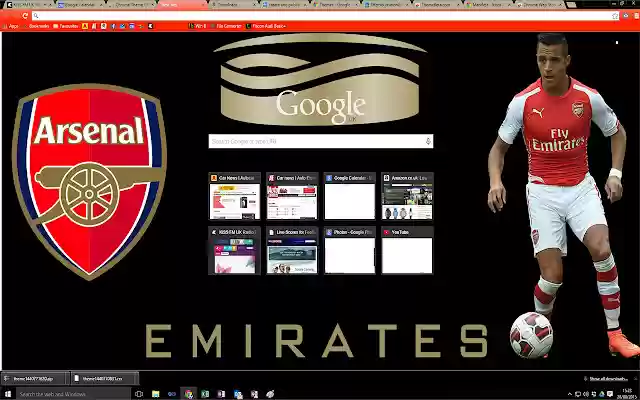
Task: Click the taskbar clock showing the time
Action: [627, 394]
